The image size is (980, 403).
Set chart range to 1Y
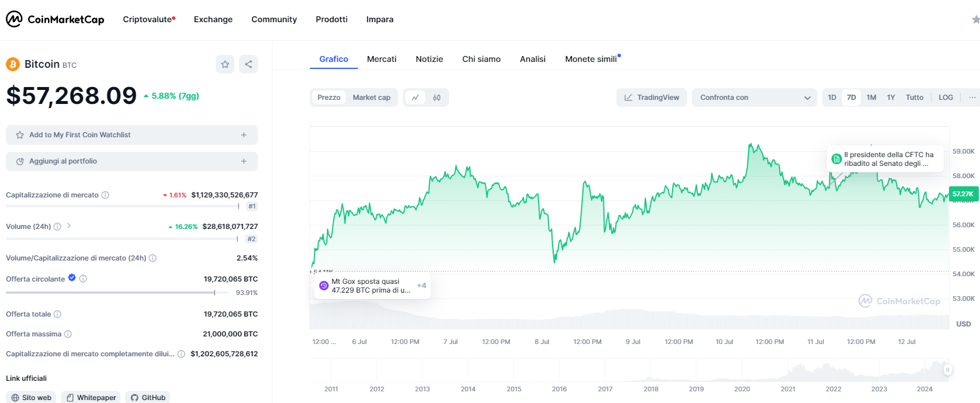click(891, 98)
